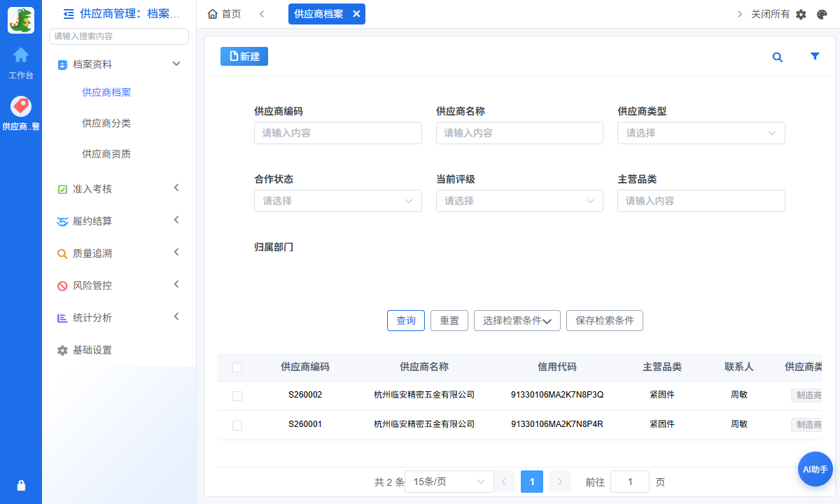Collapse the 档案资料 menu group
The width and height of the screenshot is (840, 504).
(176, 64)
